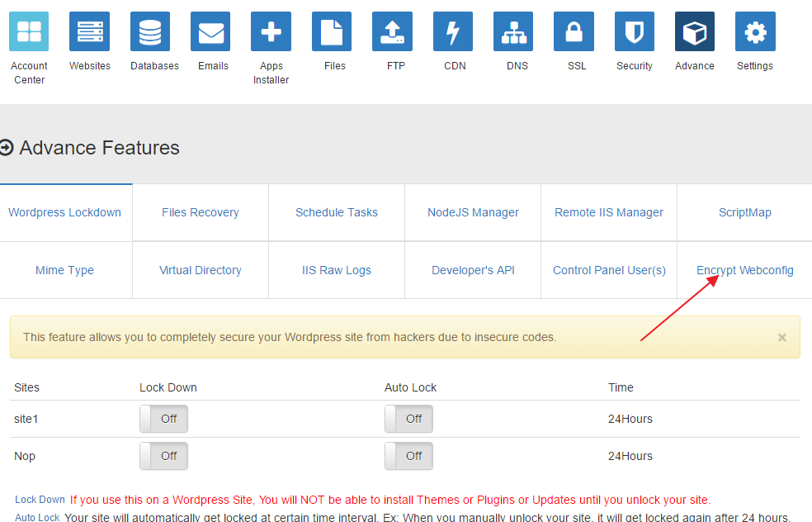
Task: Select the CDN lightning icon
Action: coord(453,31)
